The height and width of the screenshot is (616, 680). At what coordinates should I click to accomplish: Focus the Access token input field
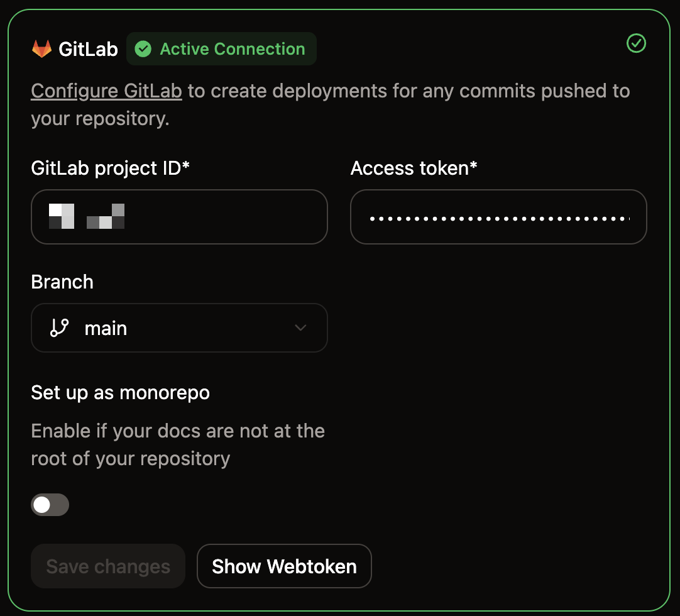(x=498, y=217)
